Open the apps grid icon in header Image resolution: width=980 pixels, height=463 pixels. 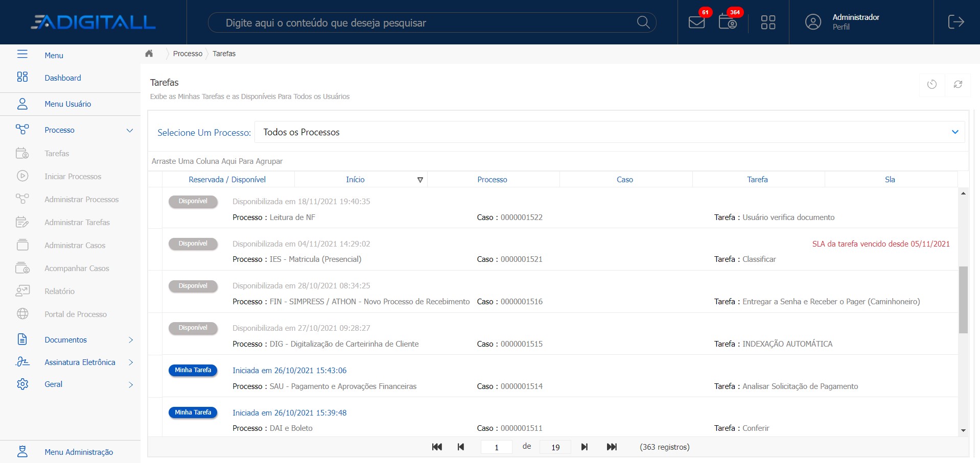pyautogui.click(x=768, y=22)
